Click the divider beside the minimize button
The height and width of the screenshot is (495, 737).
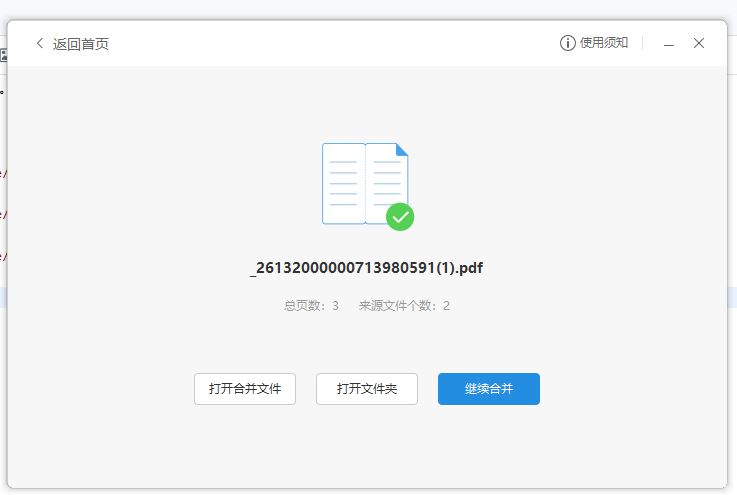pyautogui.click(x=643, y=44)
